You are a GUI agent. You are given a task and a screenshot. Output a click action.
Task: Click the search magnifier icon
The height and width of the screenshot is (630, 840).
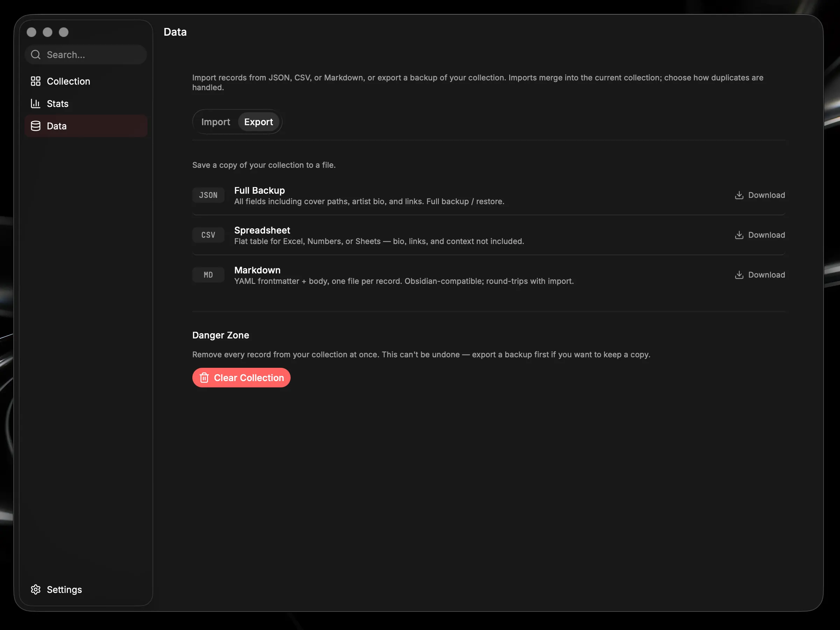36,55
